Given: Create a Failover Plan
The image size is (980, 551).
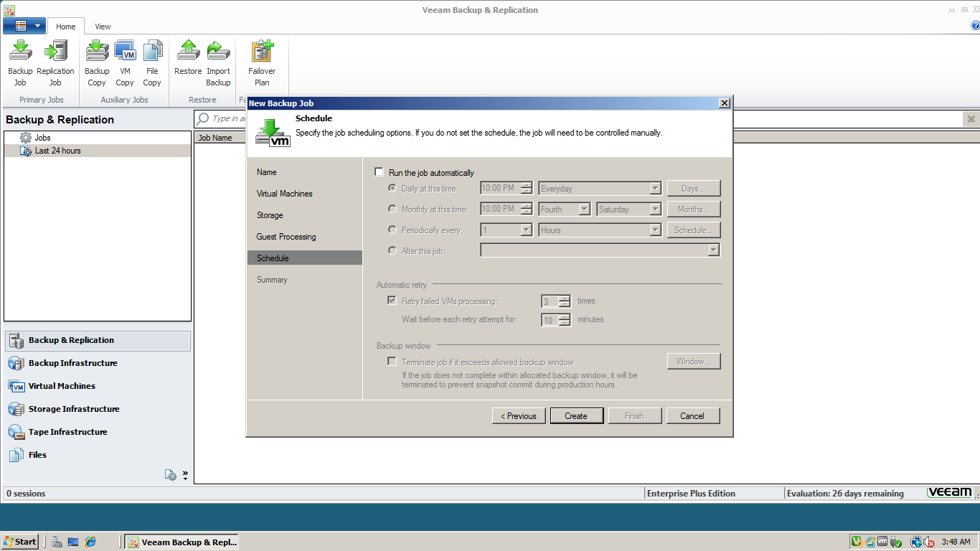Looking at the screenshot, I should (261, 61).
